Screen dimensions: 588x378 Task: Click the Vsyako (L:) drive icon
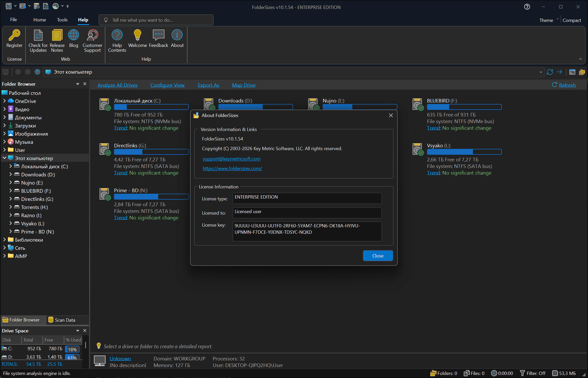418,149
